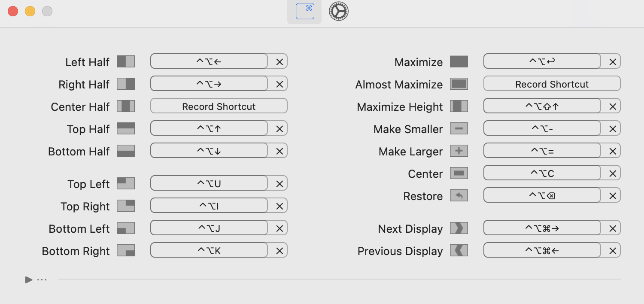Click the Top Right quadrant icon
Viewport: 644px width, 304px height.
pyautogui.click(x=126, y=206)
